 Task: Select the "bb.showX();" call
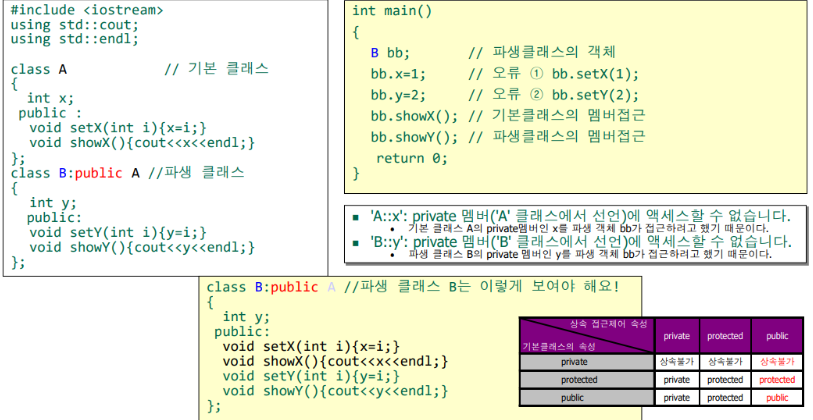click(414, 116)
